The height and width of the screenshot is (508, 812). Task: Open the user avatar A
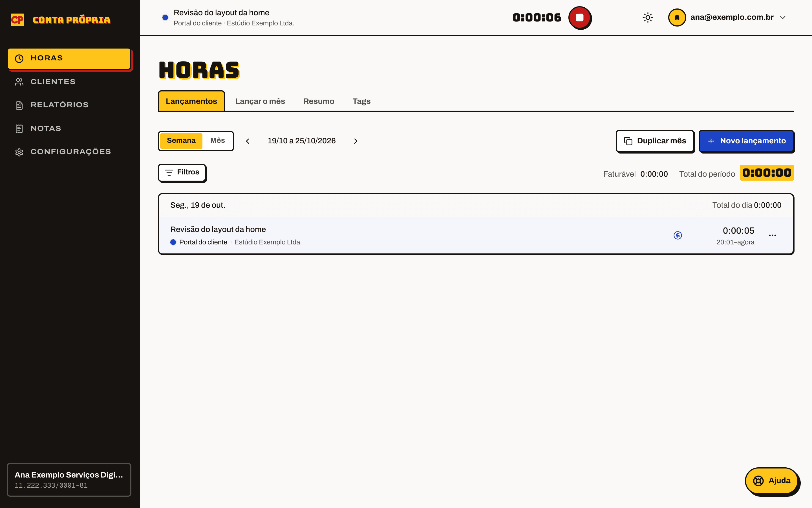(x=677, y=17)
